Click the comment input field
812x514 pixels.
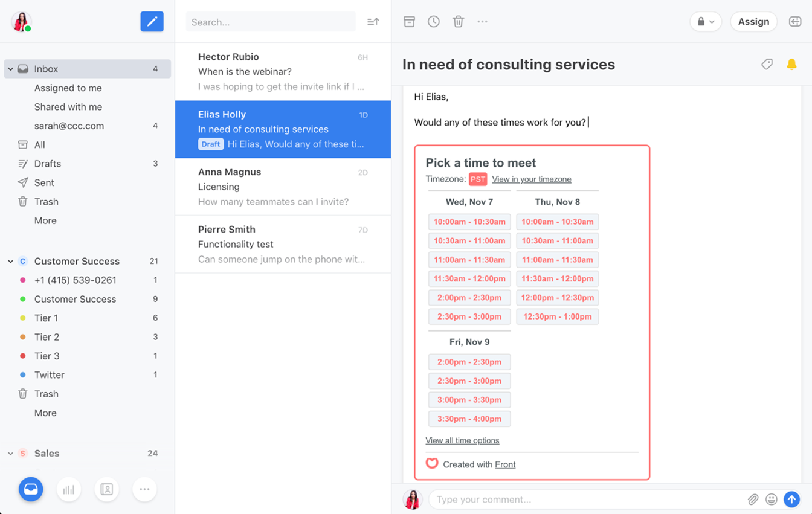point(586,500)
